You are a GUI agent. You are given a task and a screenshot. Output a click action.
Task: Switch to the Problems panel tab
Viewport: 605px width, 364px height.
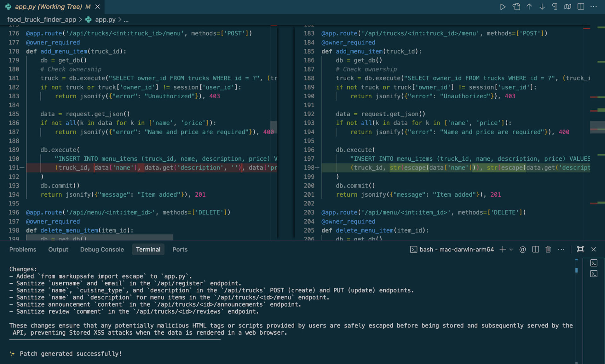(23, 249)
